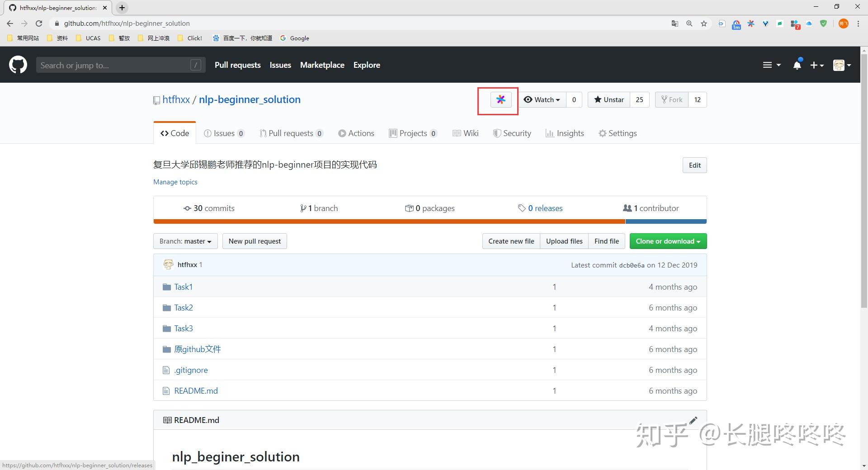This screenshot has height=470, width=868.
Task: Click the orange language bar segment
Action: 389,221
